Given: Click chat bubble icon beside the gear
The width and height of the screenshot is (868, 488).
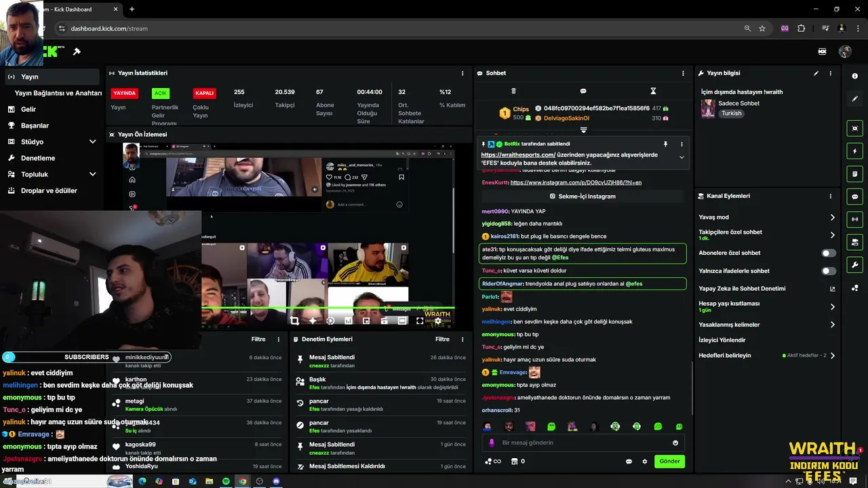Looking at the screenshot, I should click(x=629, y=462).
